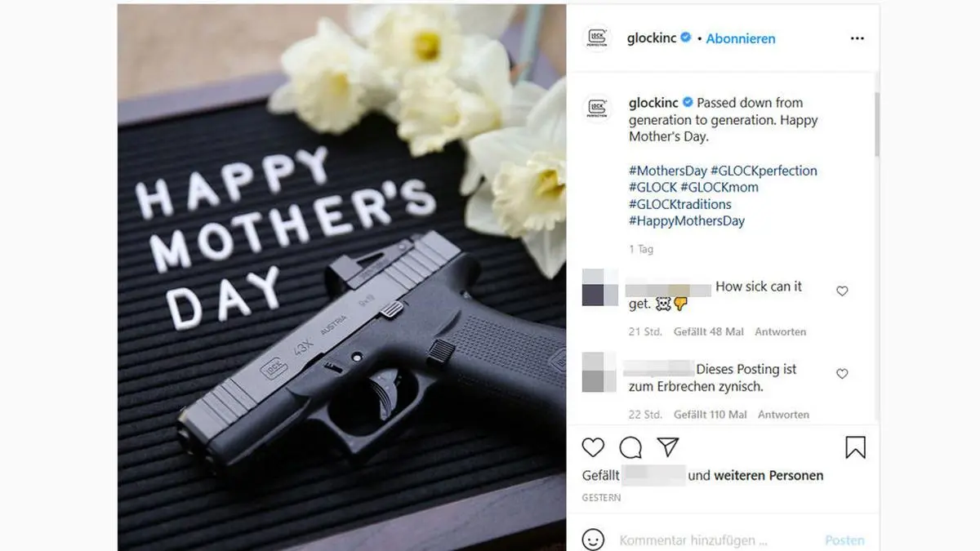Like the "How sick can it get" comment

point(842,291)
